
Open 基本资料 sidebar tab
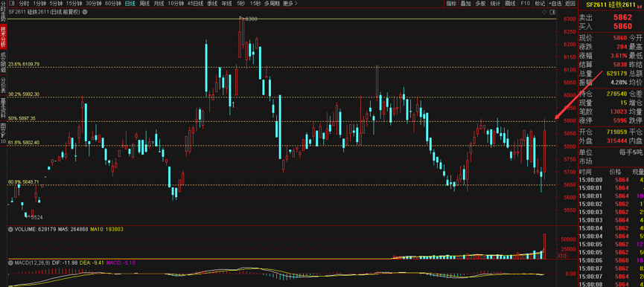click(3, 108)
